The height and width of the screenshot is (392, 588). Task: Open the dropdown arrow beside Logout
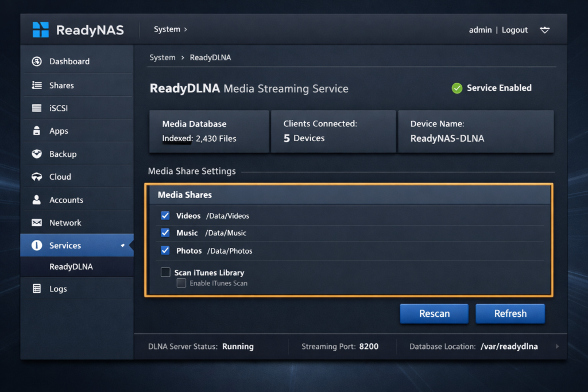point(545,30)
